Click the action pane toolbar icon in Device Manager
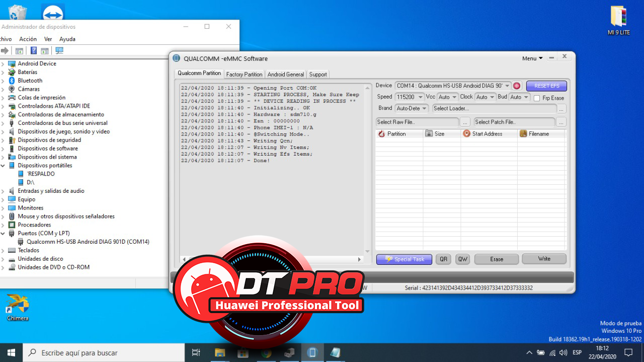The height and width of the screenshot is (362, 644). click(x=45, y=50)
